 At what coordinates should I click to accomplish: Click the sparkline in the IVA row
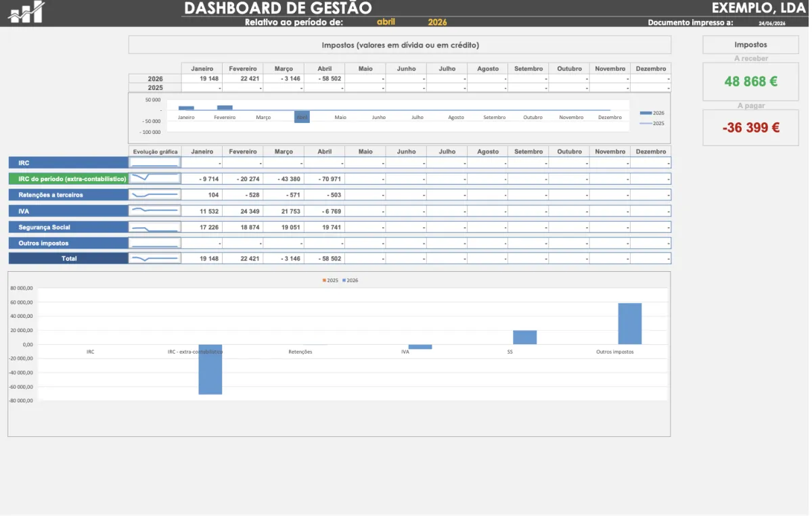[x=155, y=211]
